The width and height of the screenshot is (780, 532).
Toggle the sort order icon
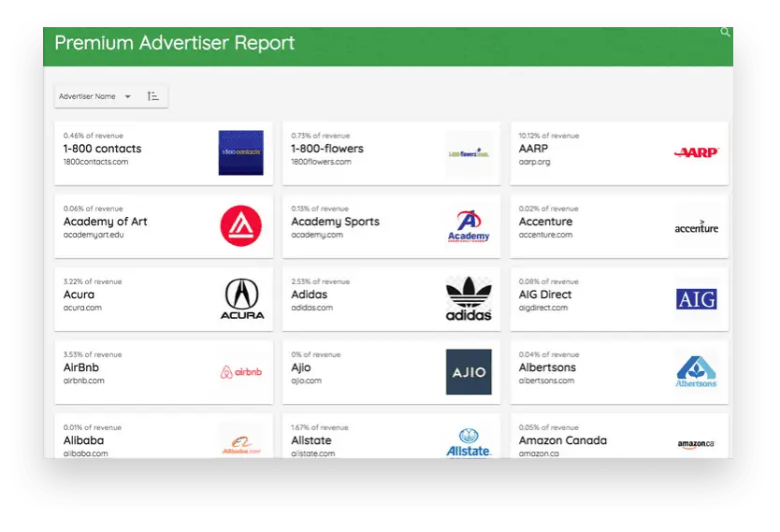pyautogui.click(x=152, y=96)
